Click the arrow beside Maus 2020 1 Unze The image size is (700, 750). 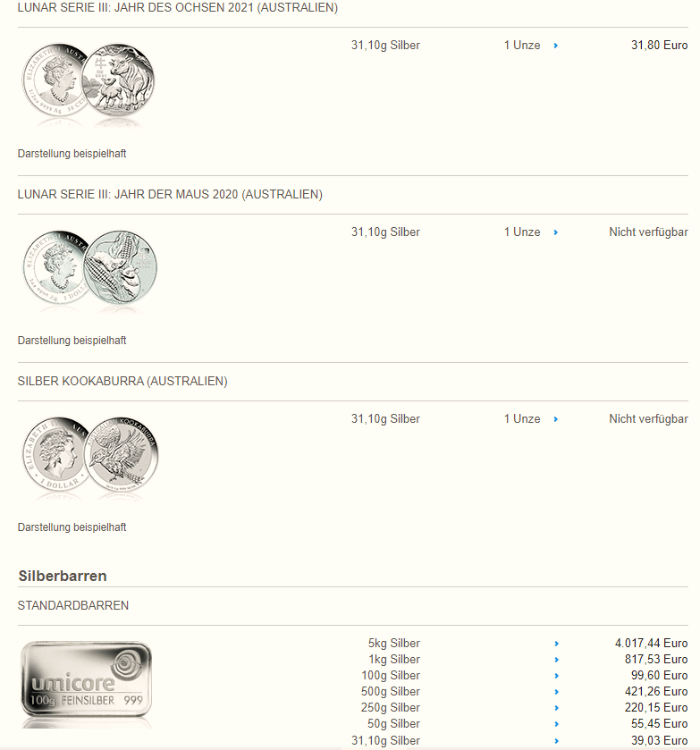pos(556,232)
